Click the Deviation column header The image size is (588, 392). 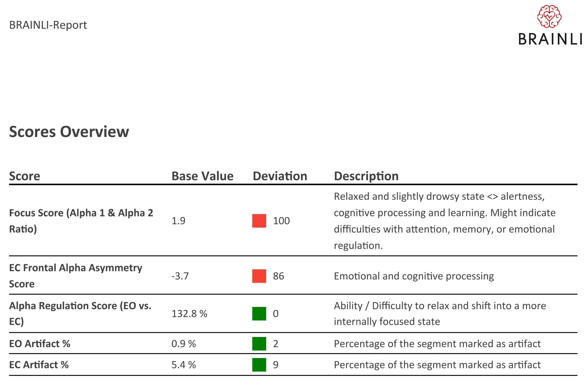280,176
